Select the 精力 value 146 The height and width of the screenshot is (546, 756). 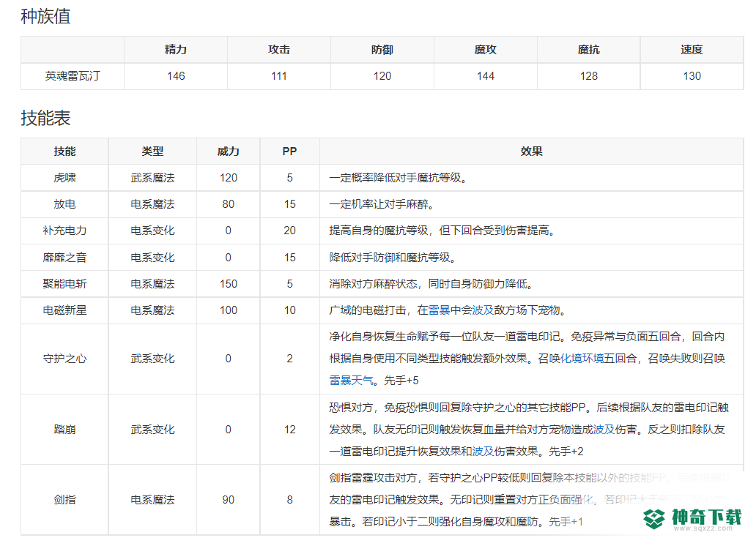pos(176,76)
